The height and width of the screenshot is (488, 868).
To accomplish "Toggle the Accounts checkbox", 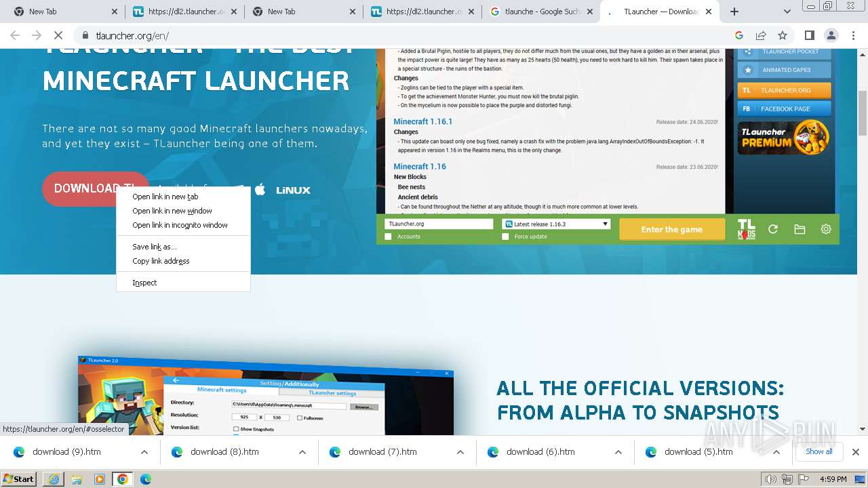I will [x=389, y=237].
